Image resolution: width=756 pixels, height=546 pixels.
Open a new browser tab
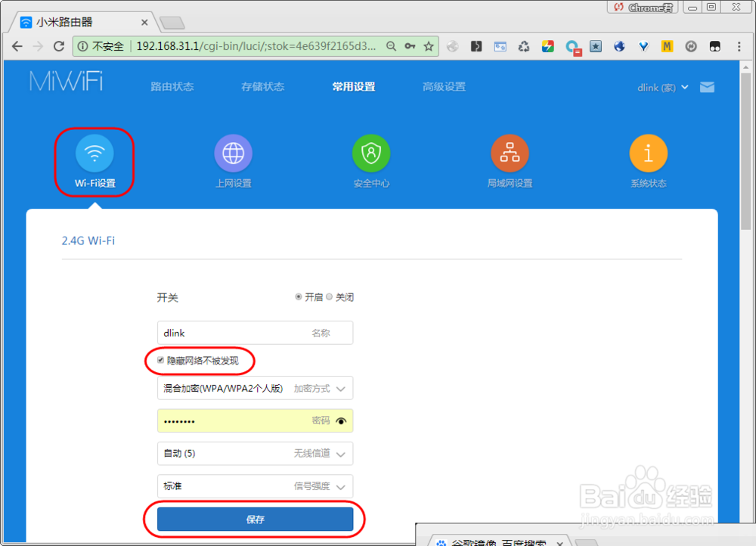(172, 23)
